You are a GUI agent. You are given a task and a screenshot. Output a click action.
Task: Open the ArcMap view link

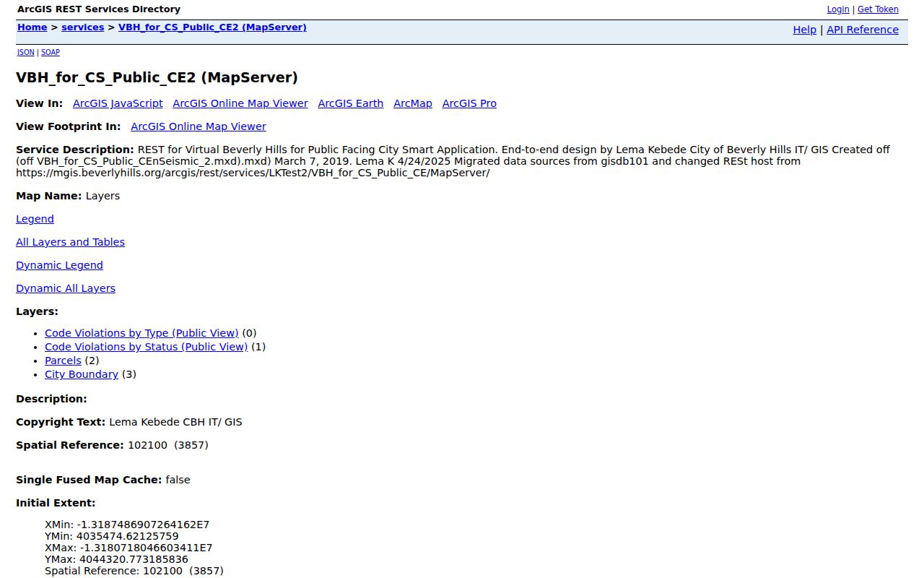point(413,103)
